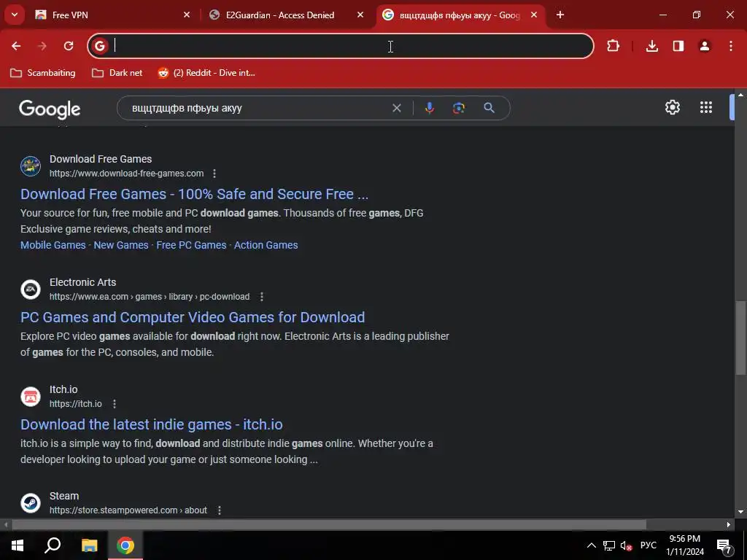The width and height of the screenshot is (747, 560).
Task: Click the Itch.io site favicon
Action: [31, 396]
